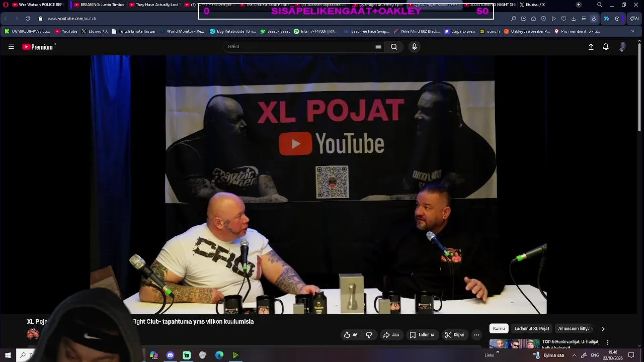The image size is (644, 362).
Task: Click the magnifier search button beside Haku
Action: (394, 47)
